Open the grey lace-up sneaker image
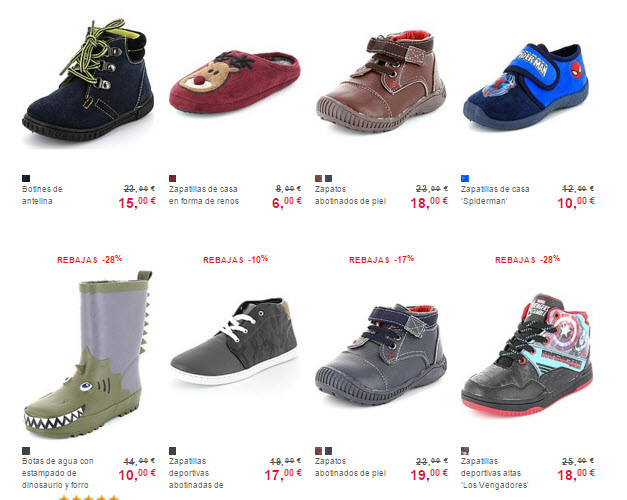 pyautogui.click(x=234, y=341)
